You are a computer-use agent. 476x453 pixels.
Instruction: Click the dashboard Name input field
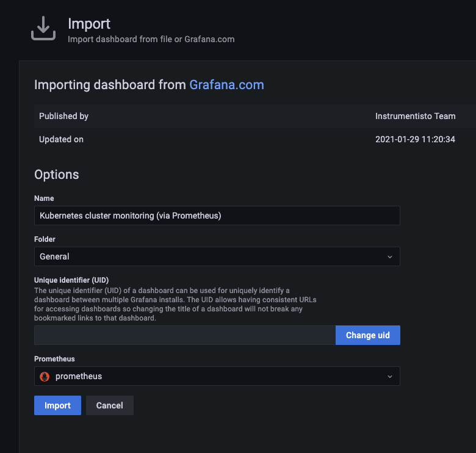coord(217,216)
